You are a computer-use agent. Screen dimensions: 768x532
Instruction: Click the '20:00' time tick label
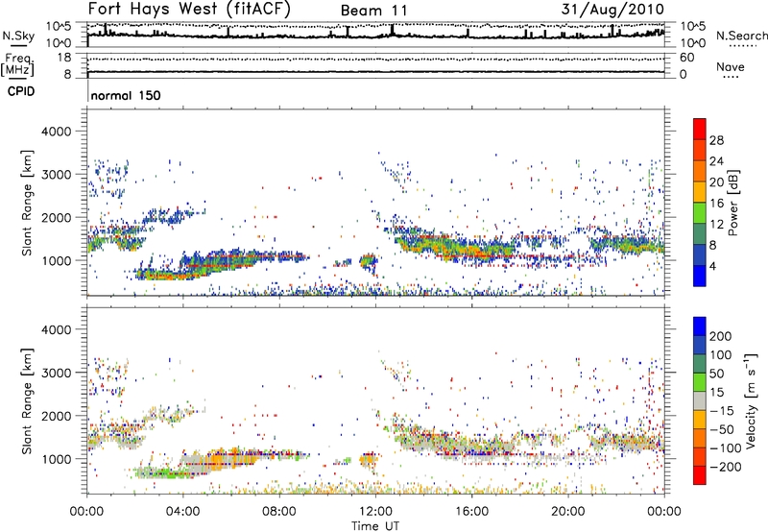pos(568,512)
